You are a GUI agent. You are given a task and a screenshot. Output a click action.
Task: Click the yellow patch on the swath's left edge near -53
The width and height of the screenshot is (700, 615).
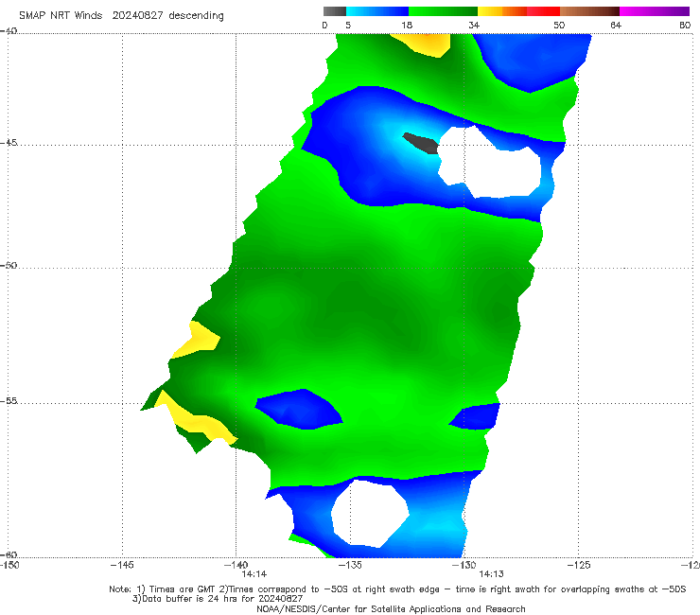[199, 340]
